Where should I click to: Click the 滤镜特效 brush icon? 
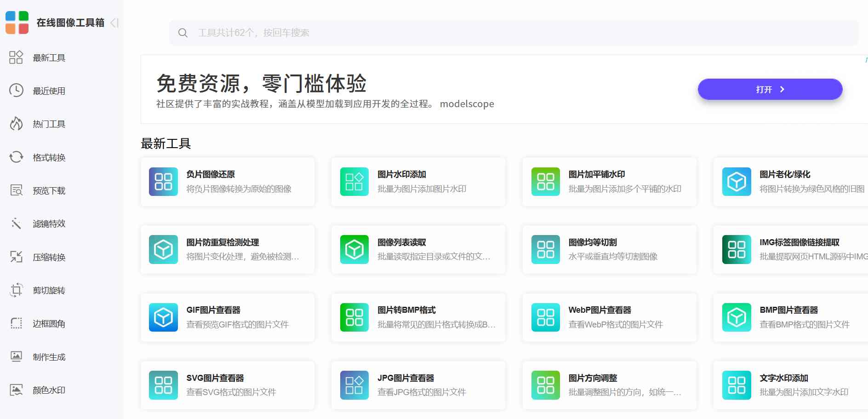[16, 224]
